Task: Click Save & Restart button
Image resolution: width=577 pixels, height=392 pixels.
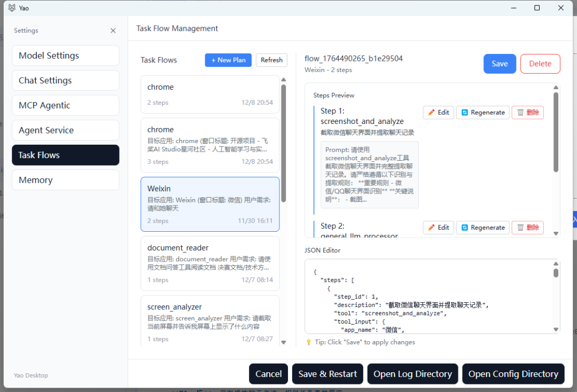Action: 328,374
